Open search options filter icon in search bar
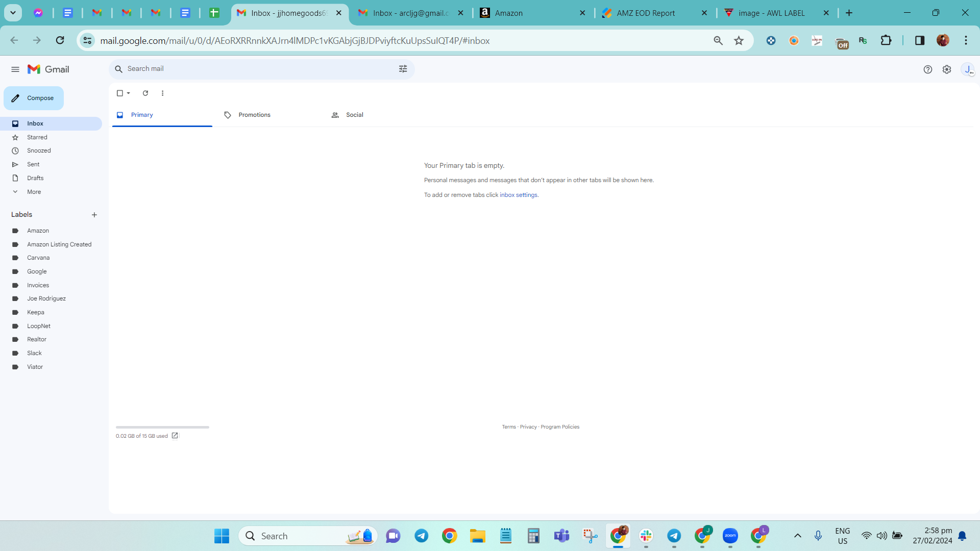Screen dimensions: 980x551 (x=403, y=69)
